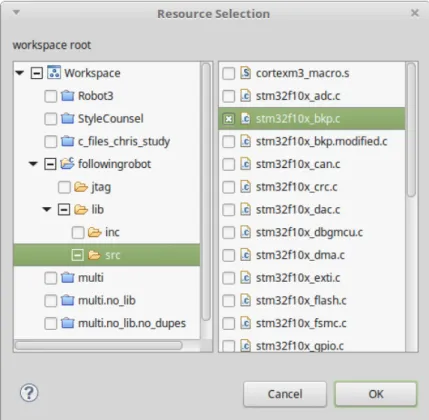Toggle the lib folder checkbox

(x=64, y=210)
